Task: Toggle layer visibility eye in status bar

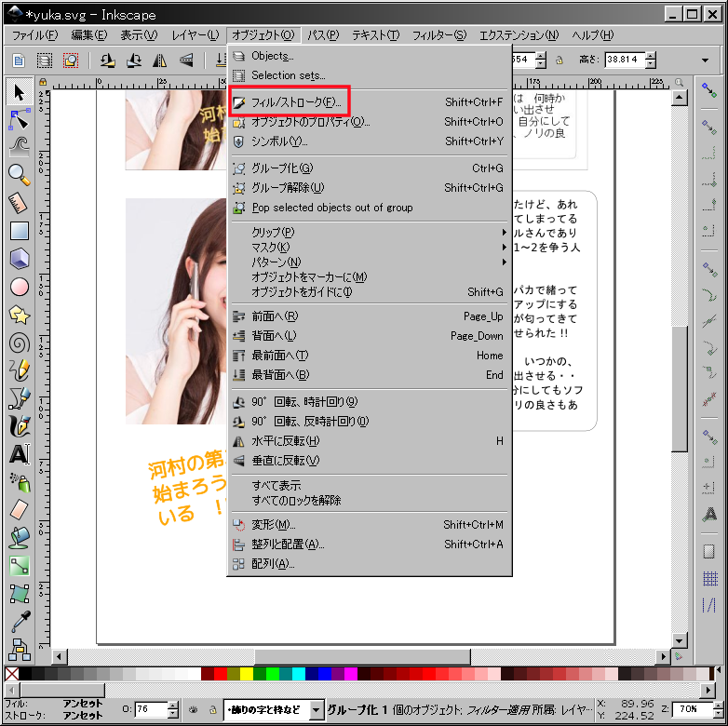Action: point(193,709)
